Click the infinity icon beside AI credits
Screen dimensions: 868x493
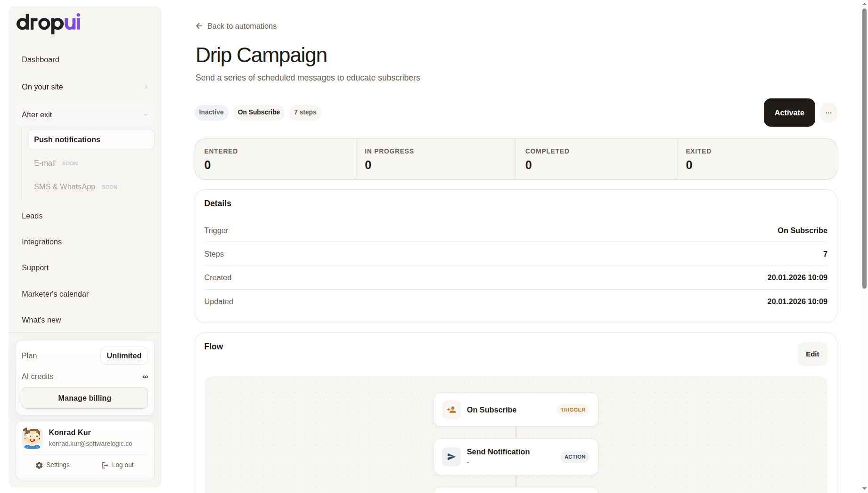[145, 377]
